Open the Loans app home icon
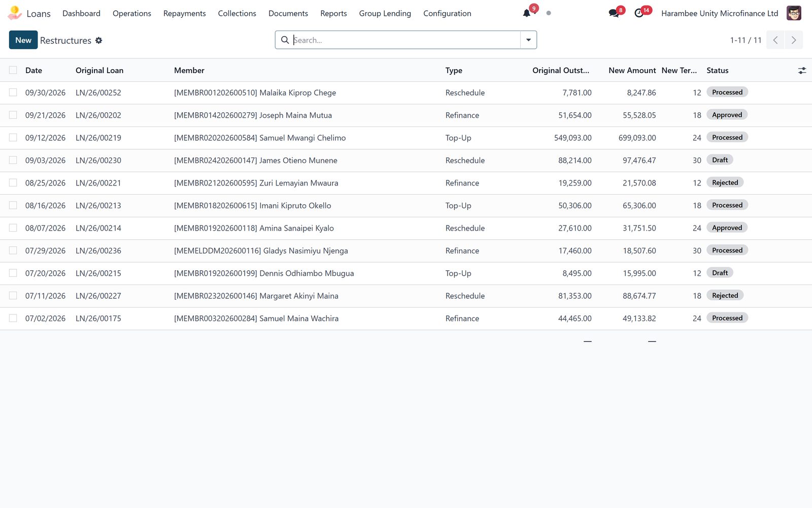This screenshot has height=508, width=812. click(x=15, y=13)
